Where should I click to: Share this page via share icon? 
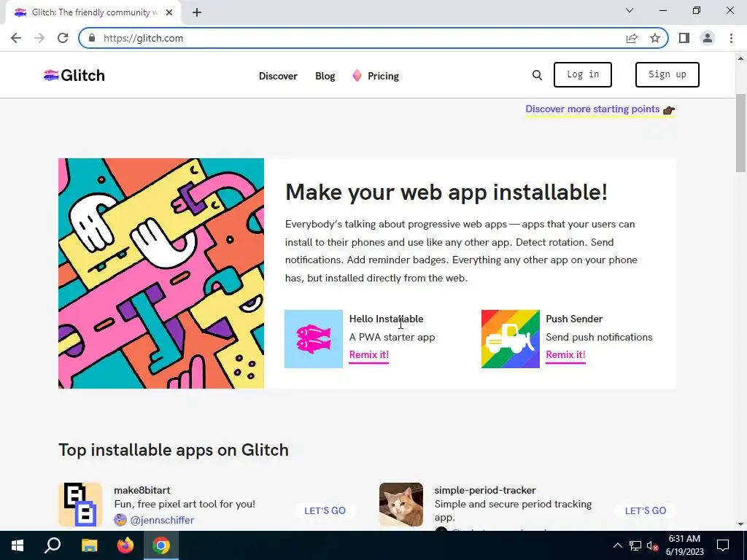[x=632, y=38]
